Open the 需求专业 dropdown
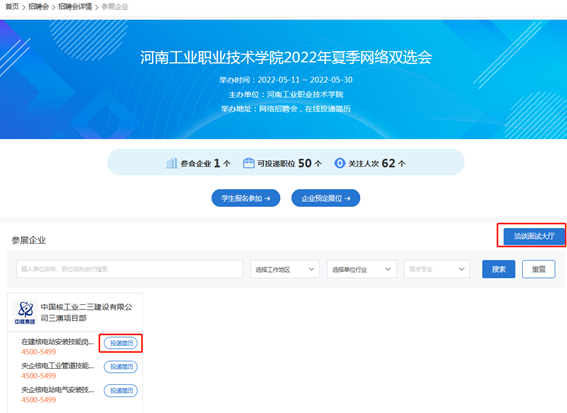The image size is (567, 413). [x=437, y=269]
